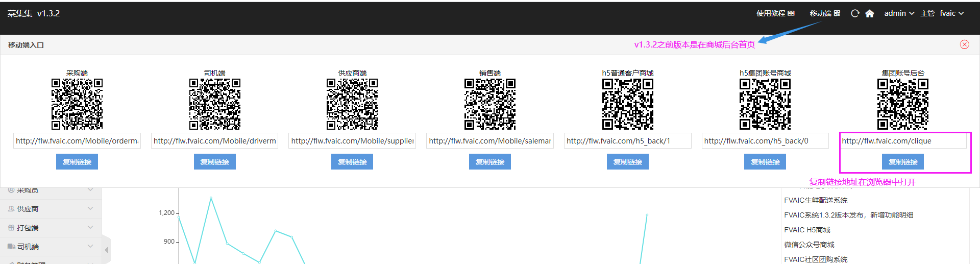Close the mobile entrance panel
The height and width of the screenshot is (264, 980).
click(964, 44)
